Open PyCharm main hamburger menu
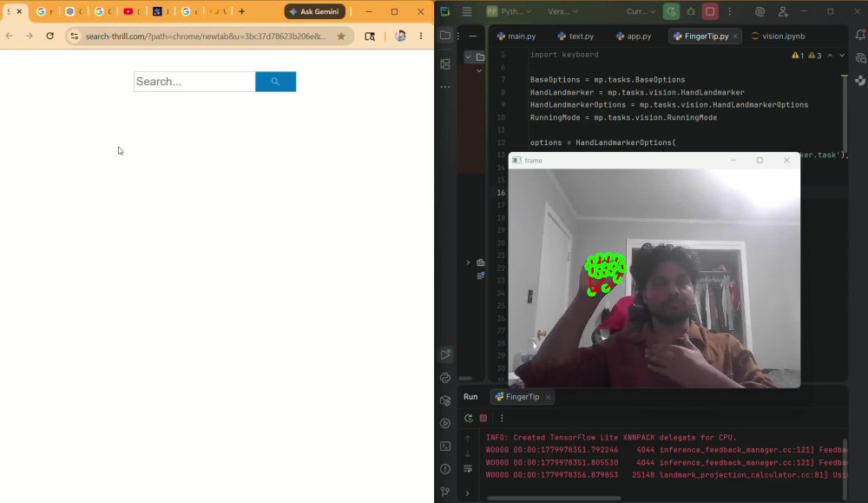868x503 pixels. pyautogui.click(x=467, y=11)
